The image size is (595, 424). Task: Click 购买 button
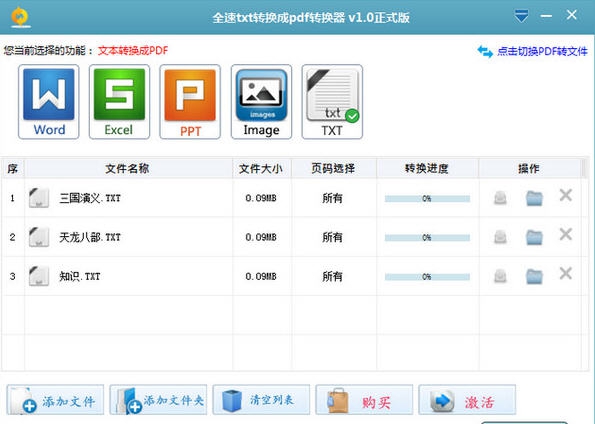click(x=364, y=400)
